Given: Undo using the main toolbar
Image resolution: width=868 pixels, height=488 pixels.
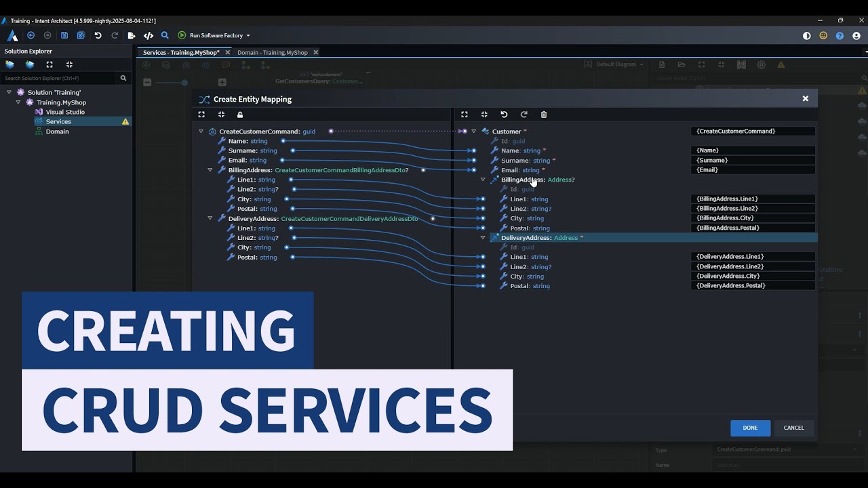Looking at the screenshot, I should pyautogui.click(x=98, y=35).
